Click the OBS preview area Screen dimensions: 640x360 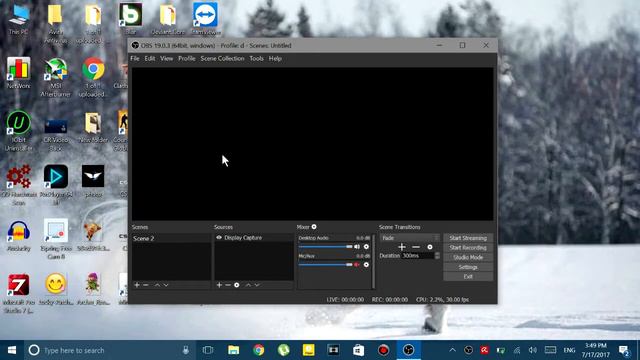click(x=312, y=144)
